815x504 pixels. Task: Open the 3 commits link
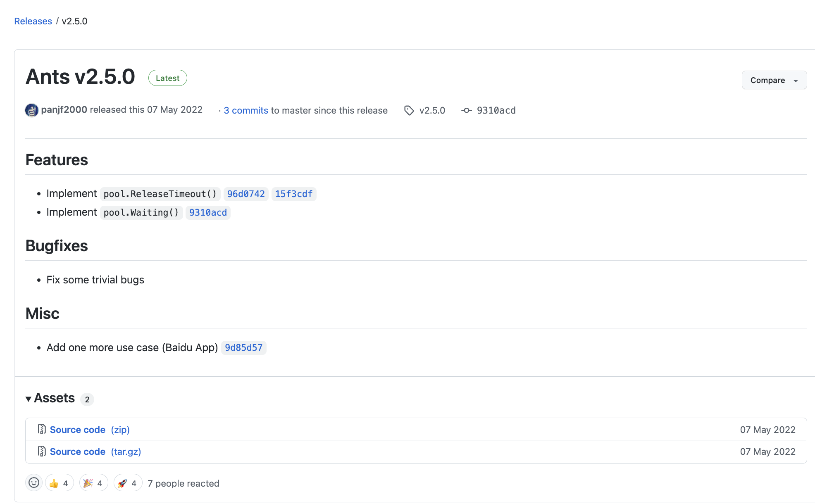tap(246, 110)
